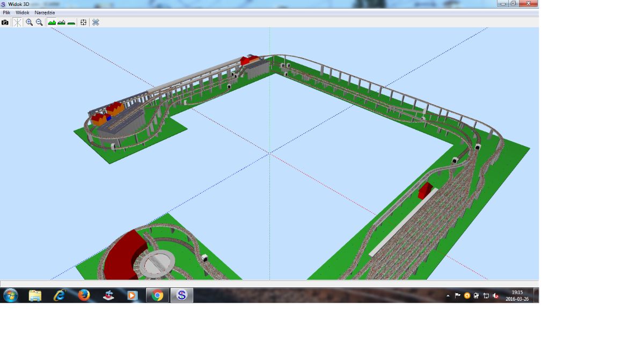
Task: Select the full terrain view mode
Action: 52,23
